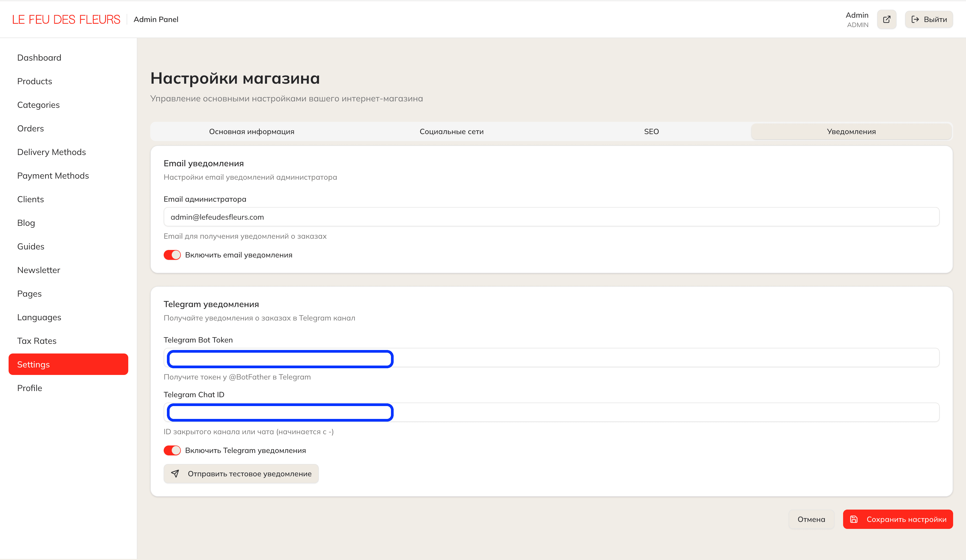Click the Отмена button
The image size is (966, 560).
(x=811, y=519)
